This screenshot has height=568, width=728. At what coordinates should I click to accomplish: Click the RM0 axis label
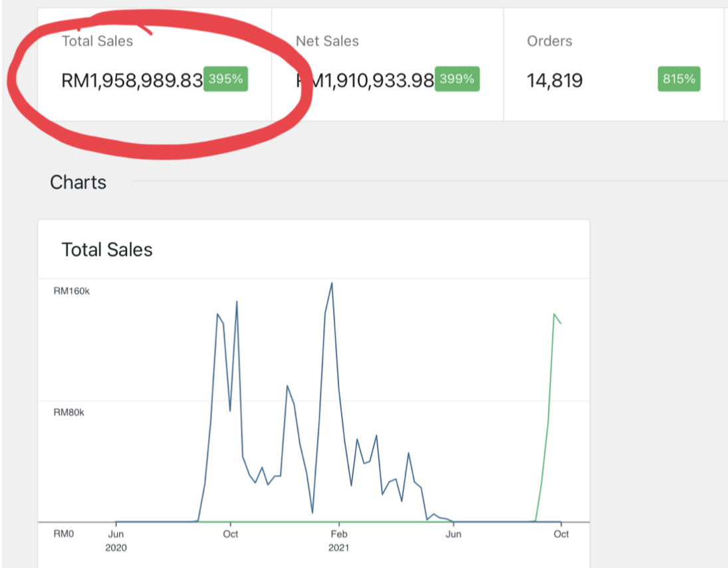click(x=64, y=533)
